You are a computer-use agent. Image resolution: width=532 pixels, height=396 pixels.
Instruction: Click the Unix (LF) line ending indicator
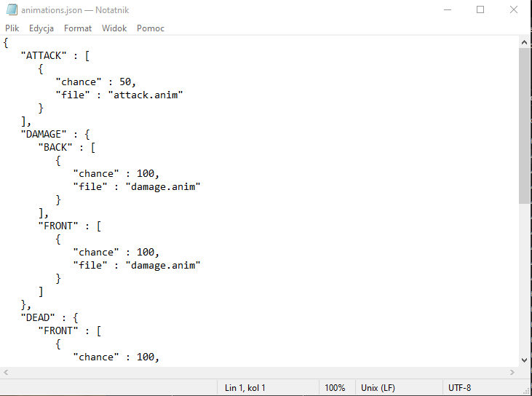point(379,388)
